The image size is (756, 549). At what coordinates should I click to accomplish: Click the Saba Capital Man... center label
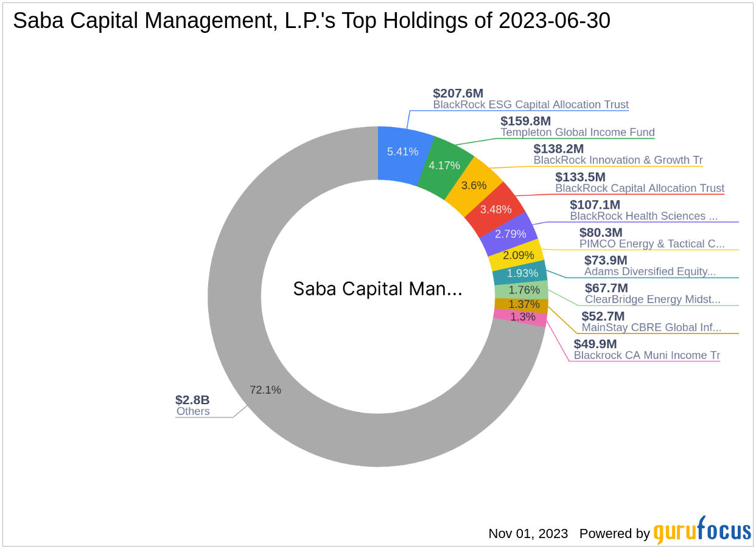[x=377, y=288]
